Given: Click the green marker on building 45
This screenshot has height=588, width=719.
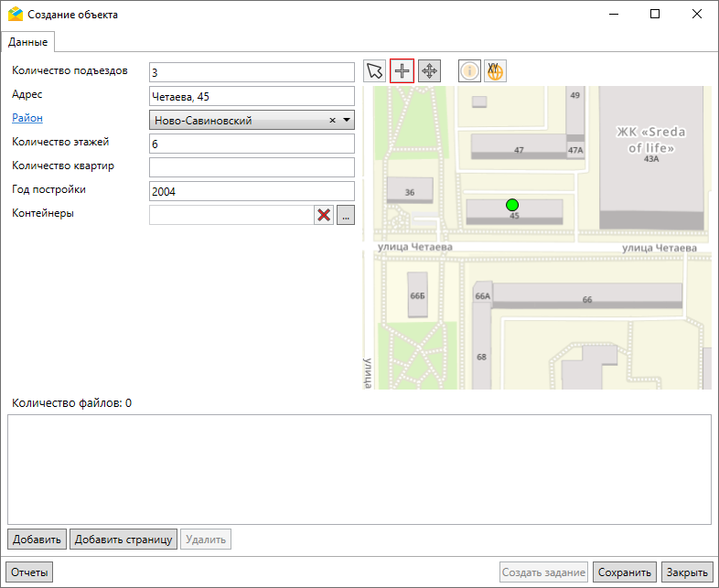Looking at the screenshot, I should pos(512,205).
